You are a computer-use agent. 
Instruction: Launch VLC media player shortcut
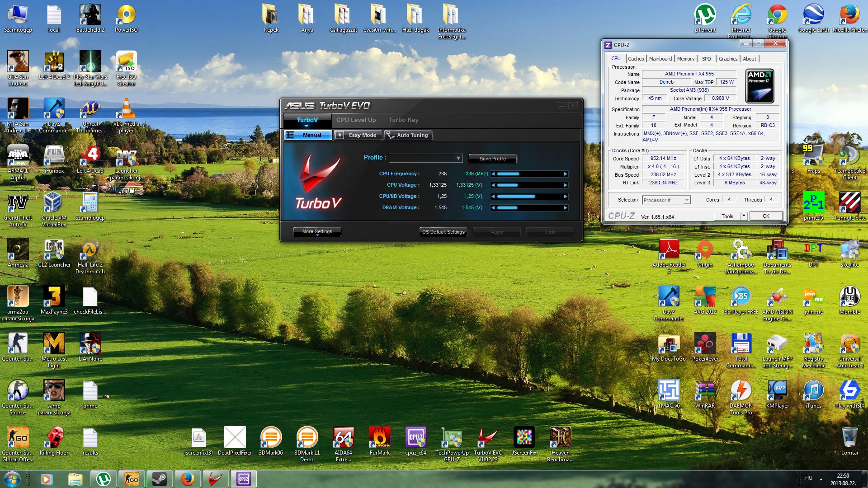click(x=126, y=116)
